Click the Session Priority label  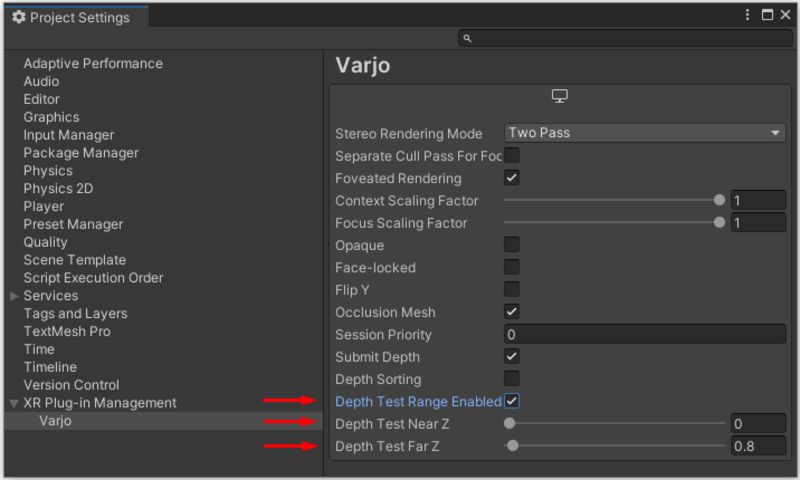(x=383, y=335)
